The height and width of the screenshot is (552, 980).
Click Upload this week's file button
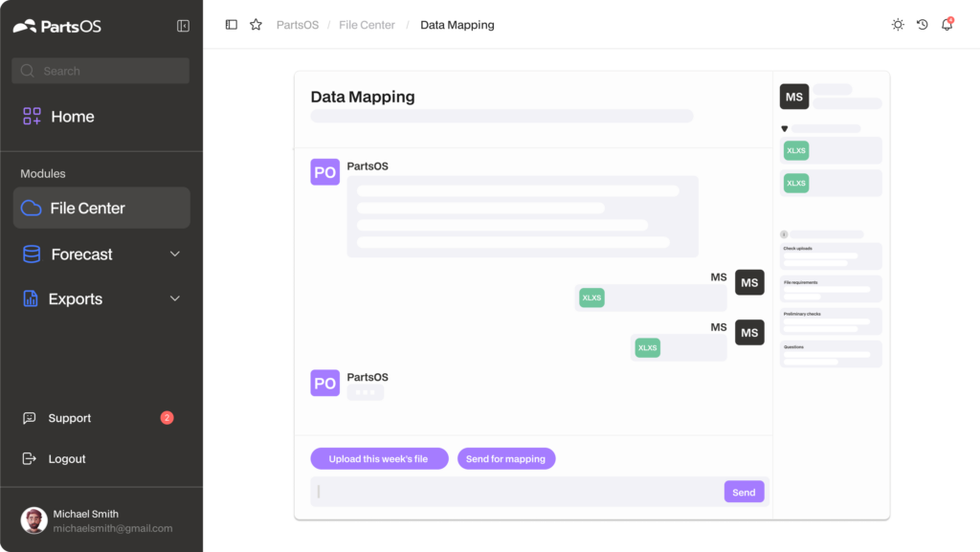point(379,458)
